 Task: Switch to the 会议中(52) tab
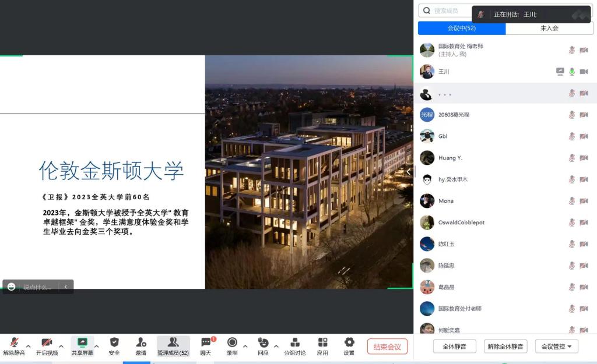(x=462, y=28)
